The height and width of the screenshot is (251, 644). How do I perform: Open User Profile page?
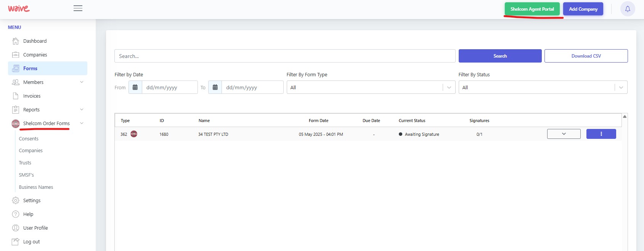pyautogui.click(x=35, y=228)
